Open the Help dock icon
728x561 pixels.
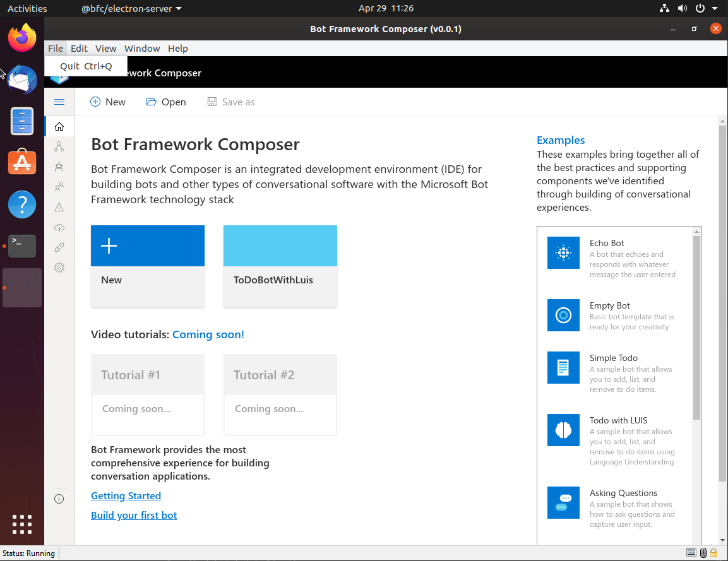[22, 204]
